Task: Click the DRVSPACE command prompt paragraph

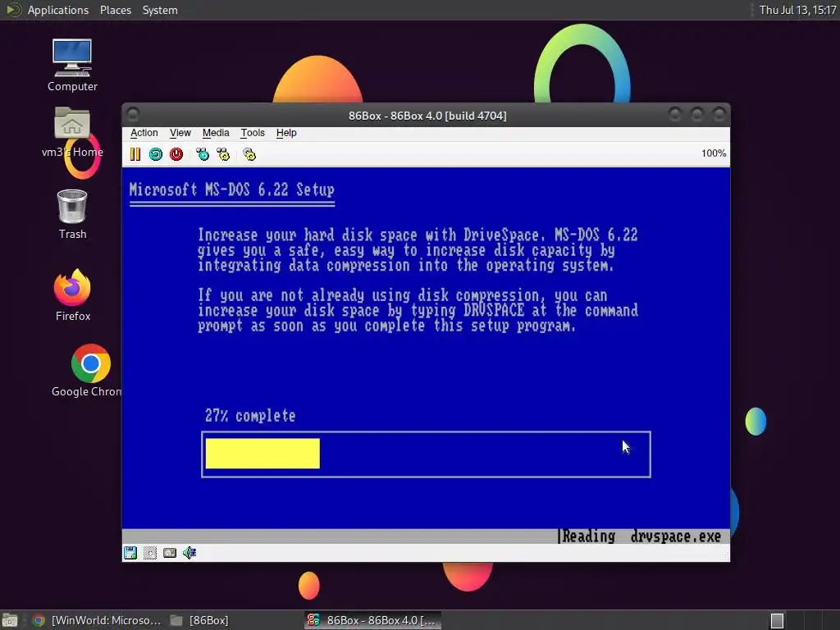Action: 418,311
